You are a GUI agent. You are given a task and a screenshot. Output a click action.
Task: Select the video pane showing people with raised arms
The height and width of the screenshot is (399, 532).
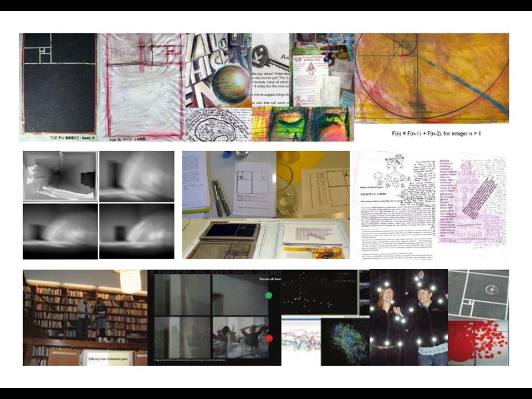[241, 337]
